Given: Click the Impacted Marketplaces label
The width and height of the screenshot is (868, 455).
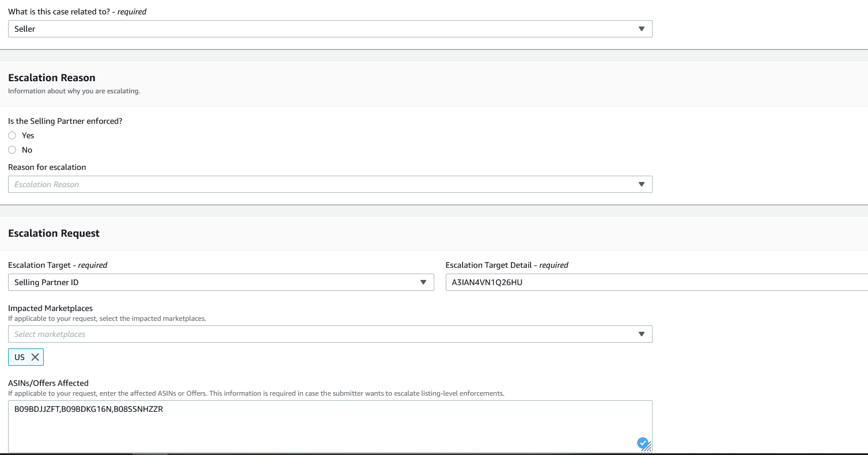Looking at the screenshot, I should click(x=50, y=308).
